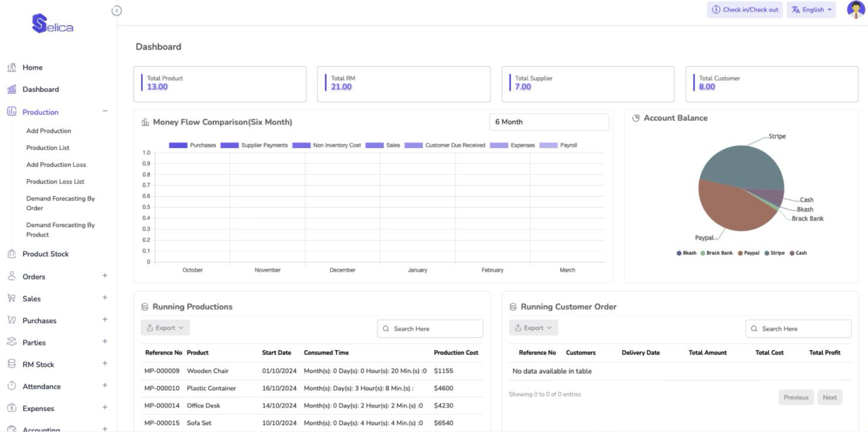
Task: Open the 6 Month period dropdown
Action: point(549,122)
